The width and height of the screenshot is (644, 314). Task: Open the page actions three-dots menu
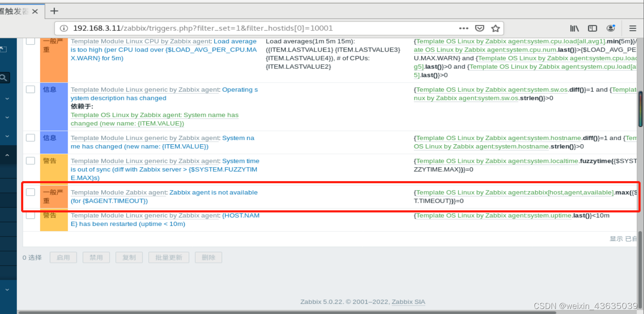click(x=464, y=28)
